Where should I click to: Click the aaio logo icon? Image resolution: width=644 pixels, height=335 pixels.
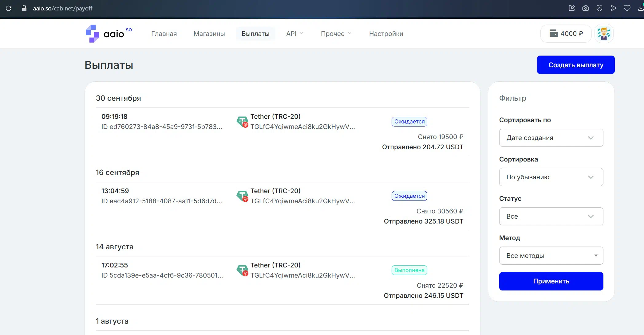point(92,34)
